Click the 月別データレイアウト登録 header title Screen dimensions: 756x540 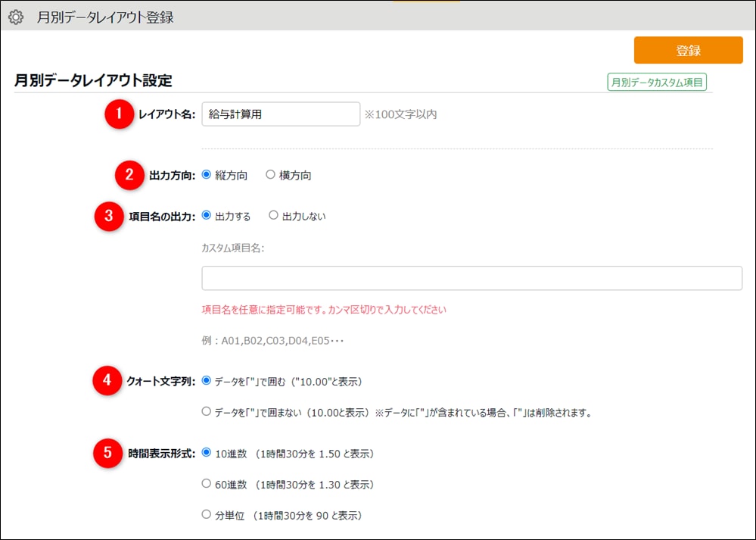click(x=105, y=18)
